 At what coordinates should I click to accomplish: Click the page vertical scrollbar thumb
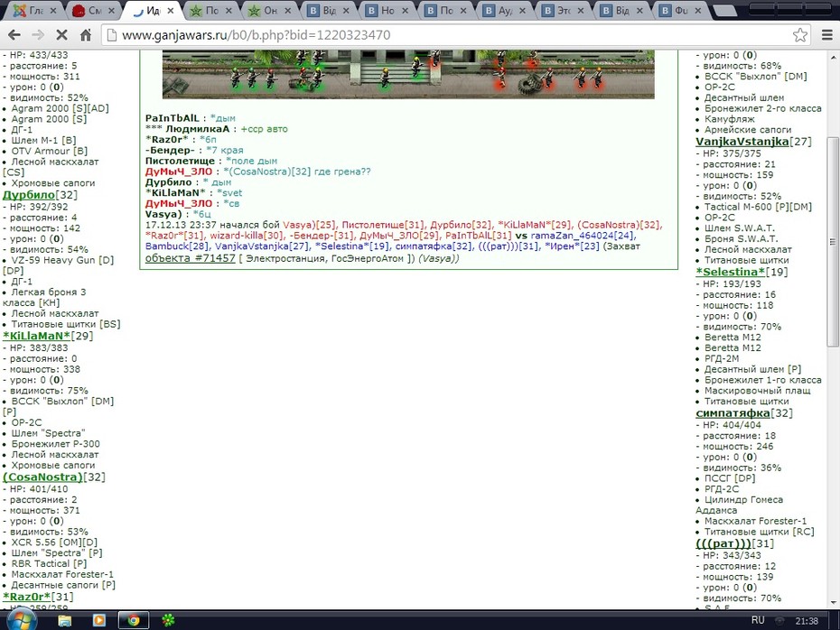coord(834,242)
